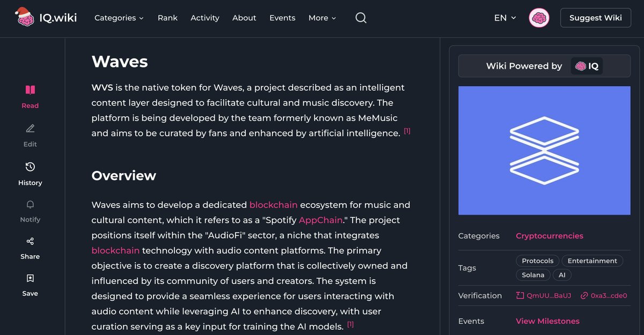This screenshot has height=335, width=644.
Task: Go to the Rank page
Action: (167, 18)
